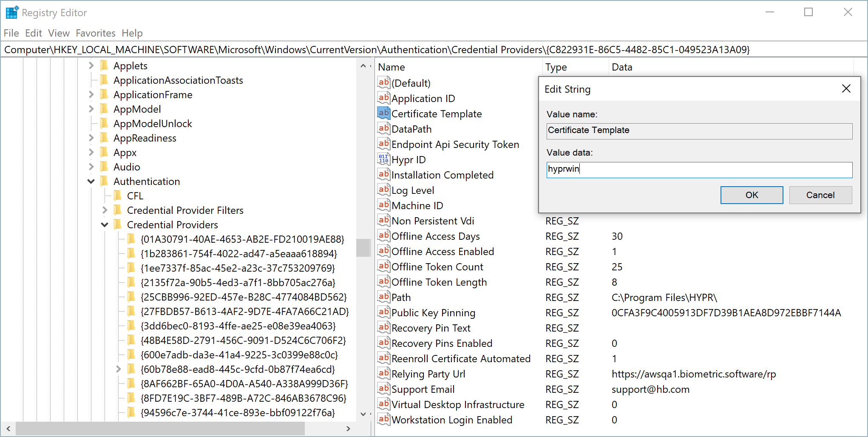Select the ApplicationAssociationToasts key
The width and height of the screenshot is (868, 437).
coord(178,80)
